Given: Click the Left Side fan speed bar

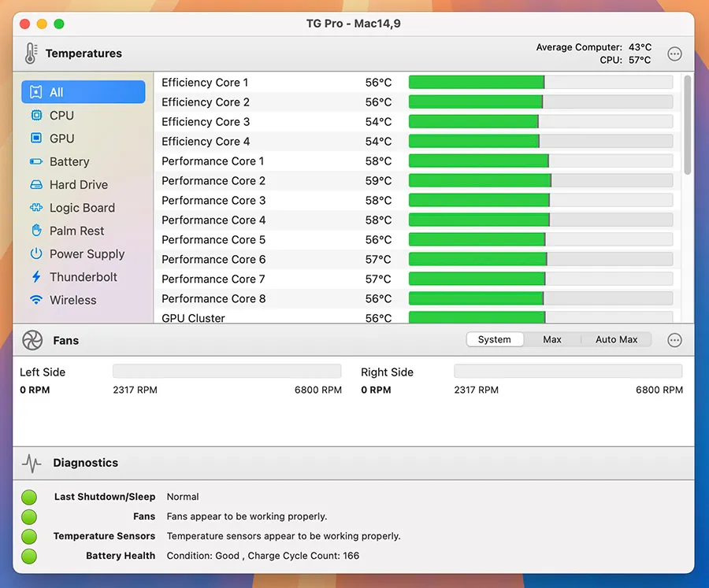Looking at the screenshot, I should pyautogui.click(x=227, y=372).
